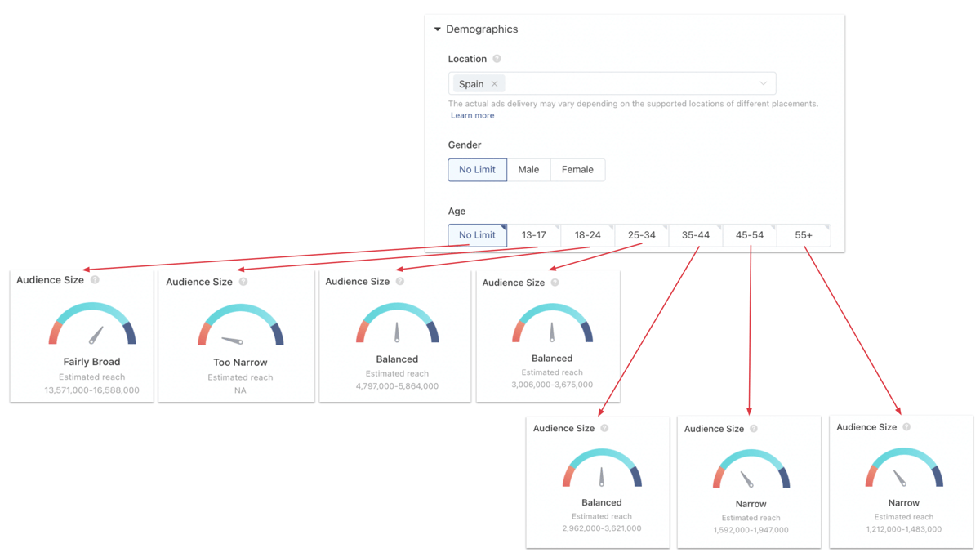Collapse the Demographics section
This screenshot has width=980, height=557.
438,29
